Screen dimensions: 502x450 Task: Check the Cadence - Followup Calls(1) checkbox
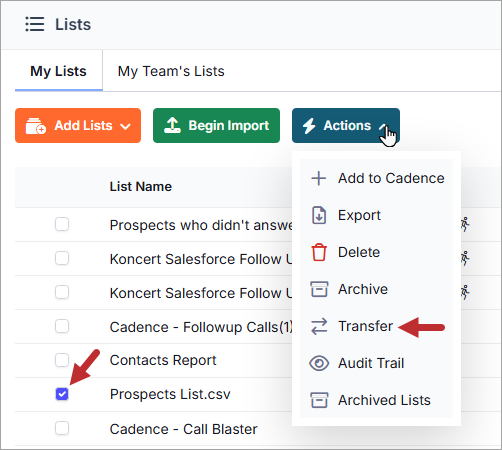pyautogui.click(x=62, y=326)
